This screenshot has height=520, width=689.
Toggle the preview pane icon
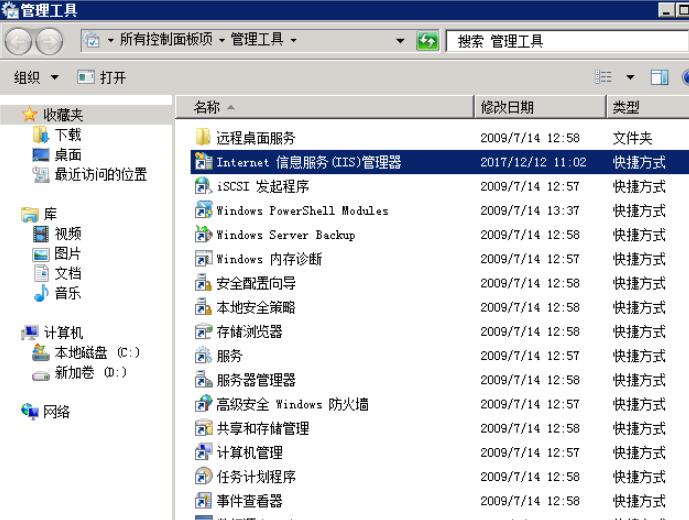click(x=659, y=77)
